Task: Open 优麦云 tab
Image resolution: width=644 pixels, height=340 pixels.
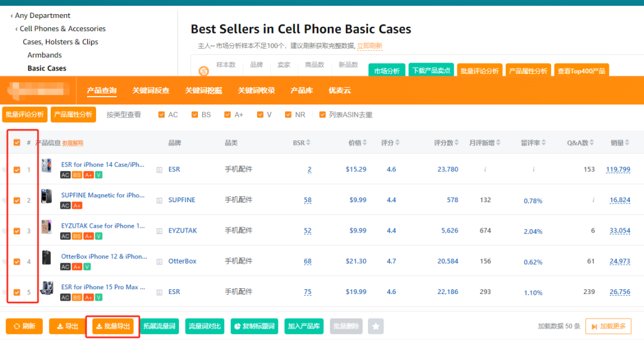Action: (340, 90)
